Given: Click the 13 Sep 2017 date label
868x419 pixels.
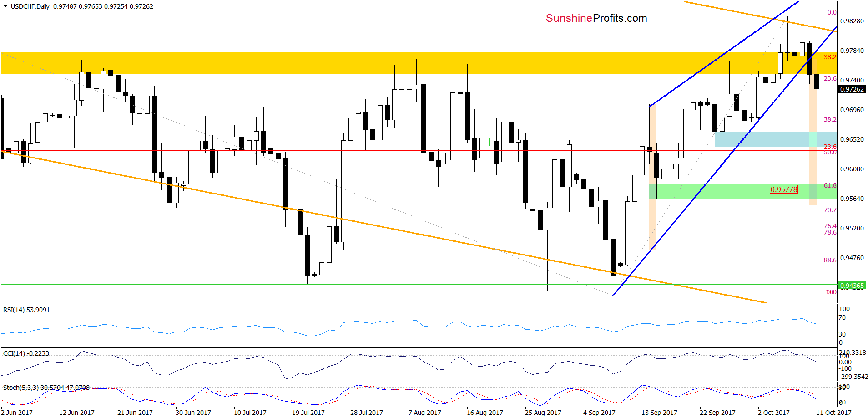Looking at the screenshot, I should pyautogui.click(x=659, y=413).
